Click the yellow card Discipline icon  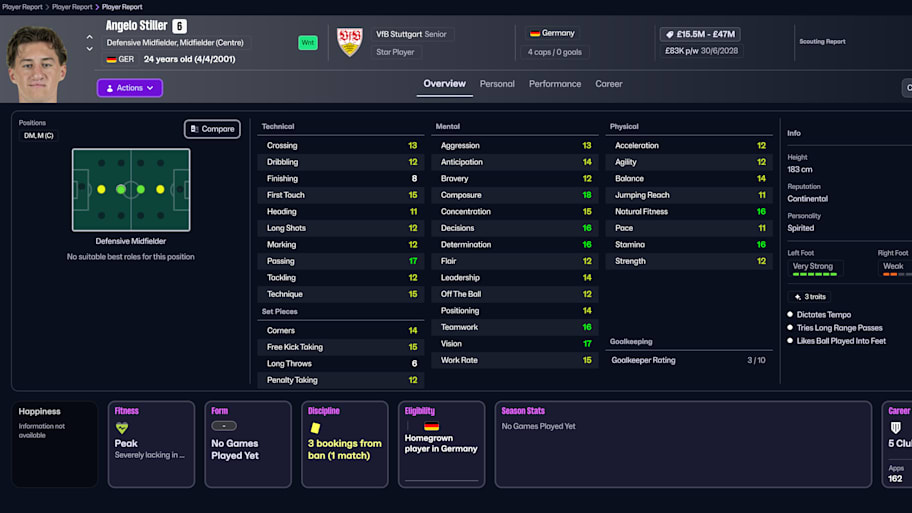pyautogui.click(x=315, y=428)
